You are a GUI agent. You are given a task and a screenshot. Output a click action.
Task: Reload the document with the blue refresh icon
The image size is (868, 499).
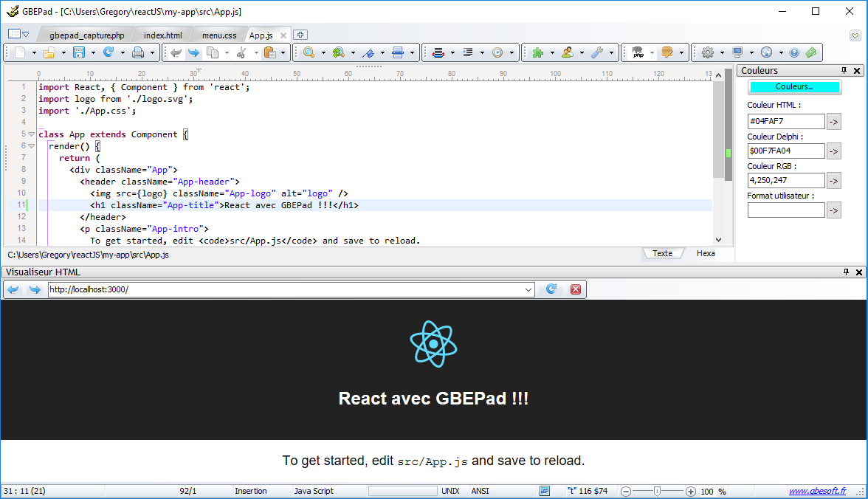[108, 52]
